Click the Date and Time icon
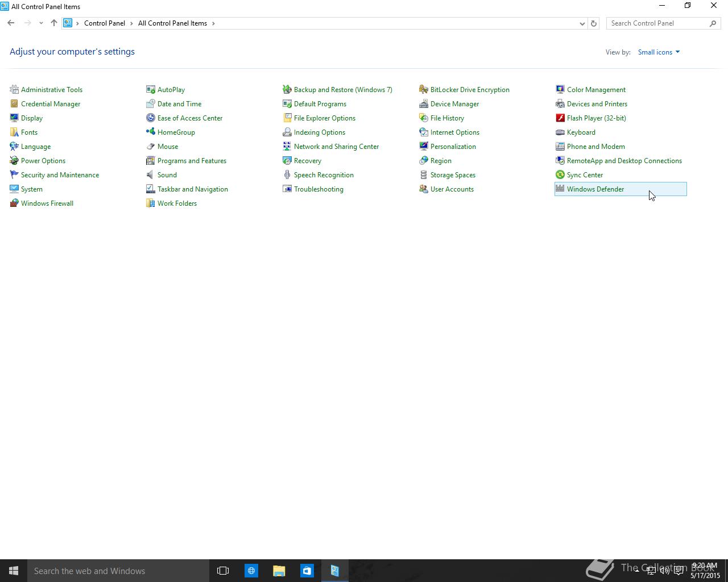 pyautogui.click(x=151, y=103)
